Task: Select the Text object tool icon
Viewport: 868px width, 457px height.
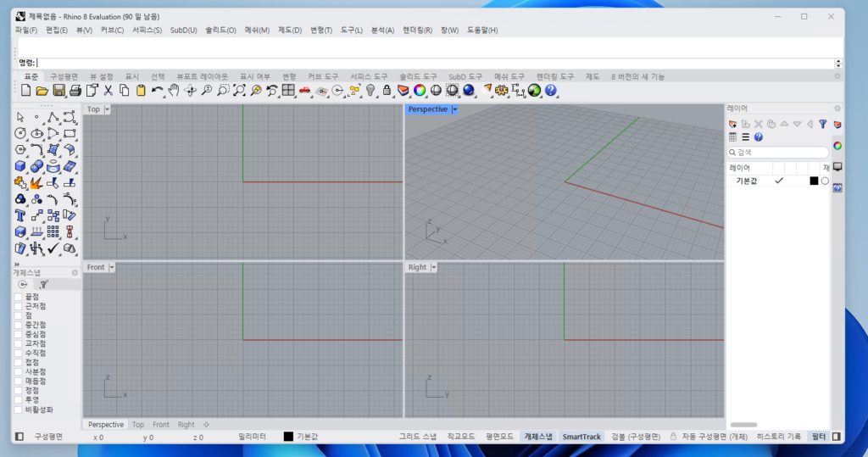Action: (x=20, y=215)
